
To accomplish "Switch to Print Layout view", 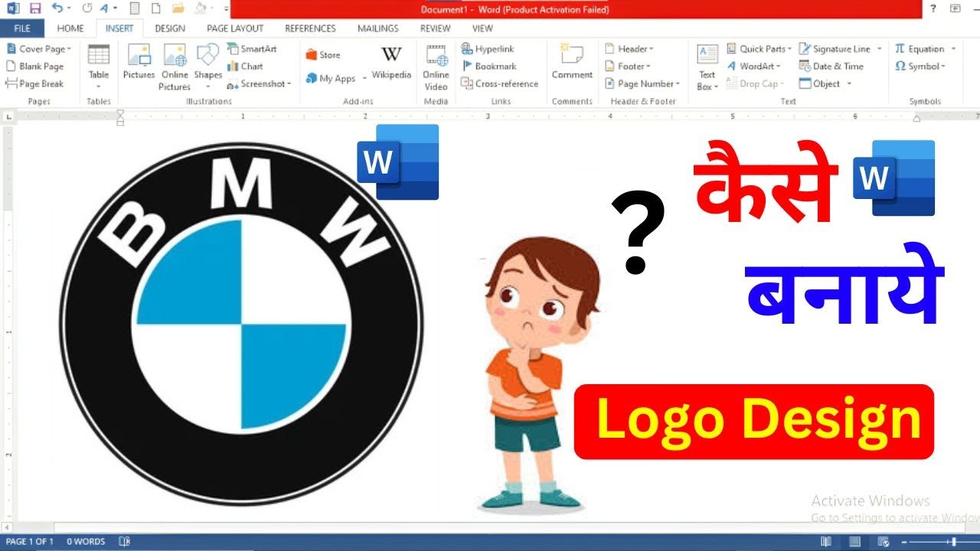I will click(x=854, y=541).
